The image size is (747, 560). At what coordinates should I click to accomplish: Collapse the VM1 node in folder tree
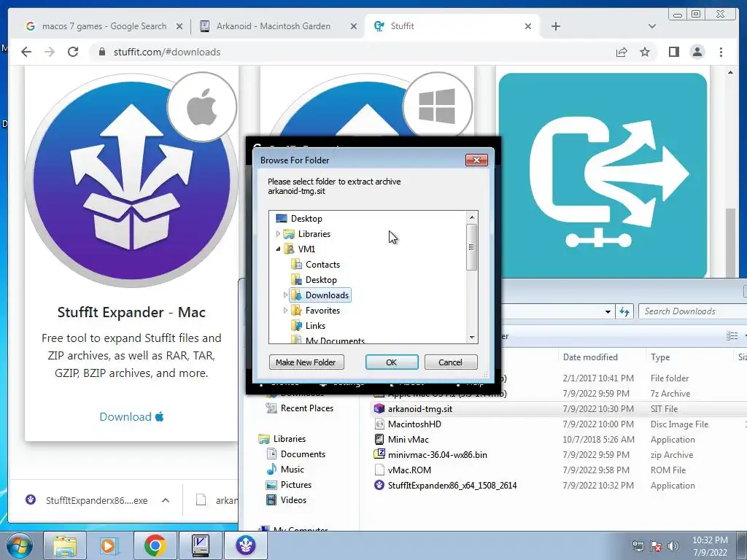point(278,249)
